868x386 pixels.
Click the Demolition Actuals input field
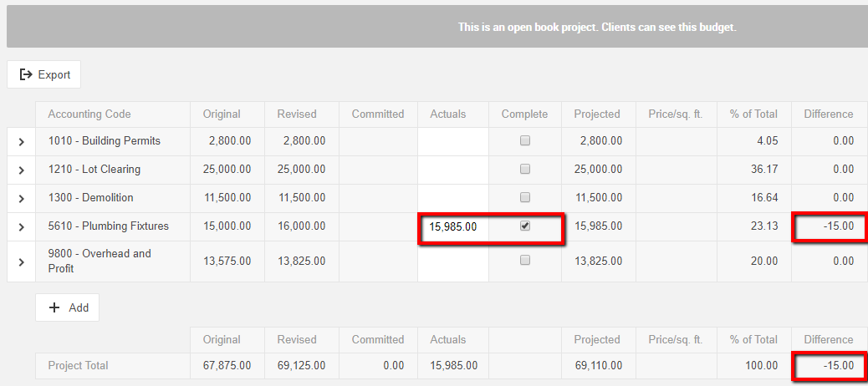pyautogui.click(x=453, y=198)
